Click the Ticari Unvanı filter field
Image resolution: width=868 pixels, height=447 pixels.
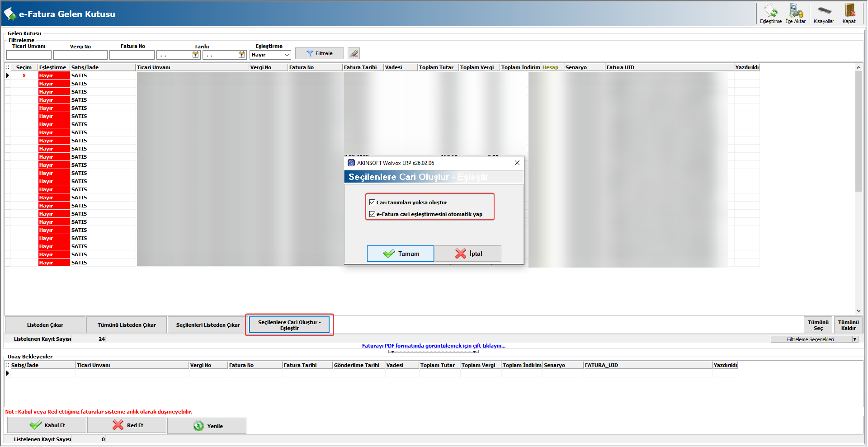click(x=29, y=55)
